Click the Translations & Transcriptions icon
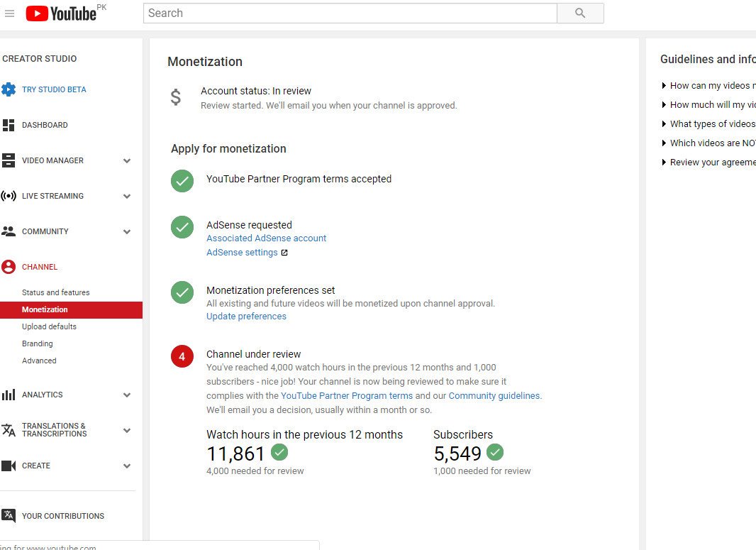 9,430
